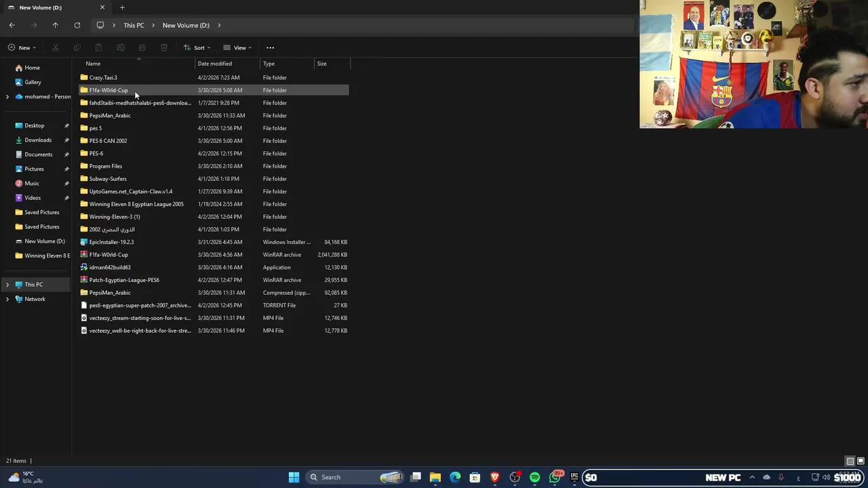Viewport: 868px width, 488px height.
Task: Select the PepsiMan_Arabic file folder
Action: pyautogui.click(x=214, y=115)
